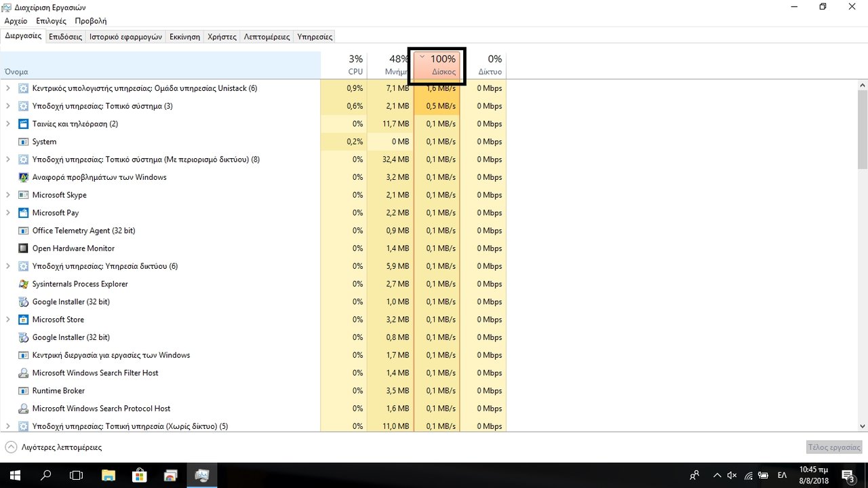Switch to the Υπηρεσίες tab
This screenshot has height=488, width=868.
pos(315,37)
